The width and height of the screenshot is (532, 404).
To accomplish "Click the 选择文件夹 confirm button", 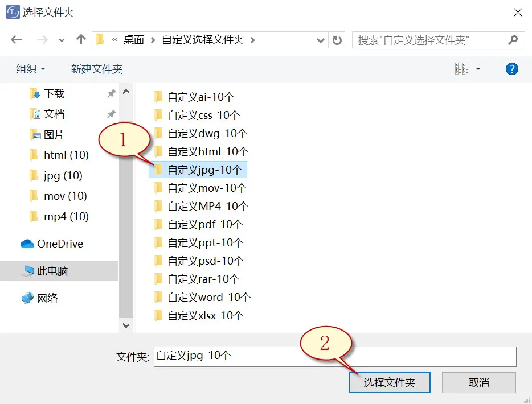I will coord(389,382).
